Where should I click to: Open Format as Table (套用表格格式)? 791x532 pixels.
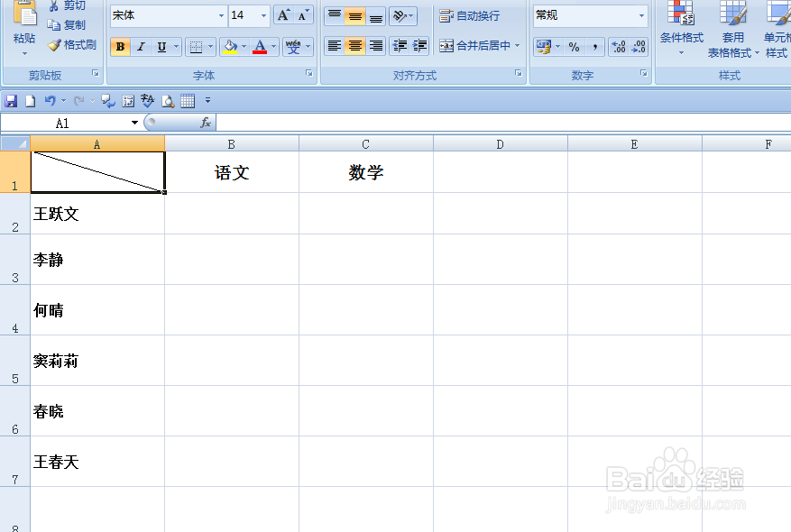(732, 29)
